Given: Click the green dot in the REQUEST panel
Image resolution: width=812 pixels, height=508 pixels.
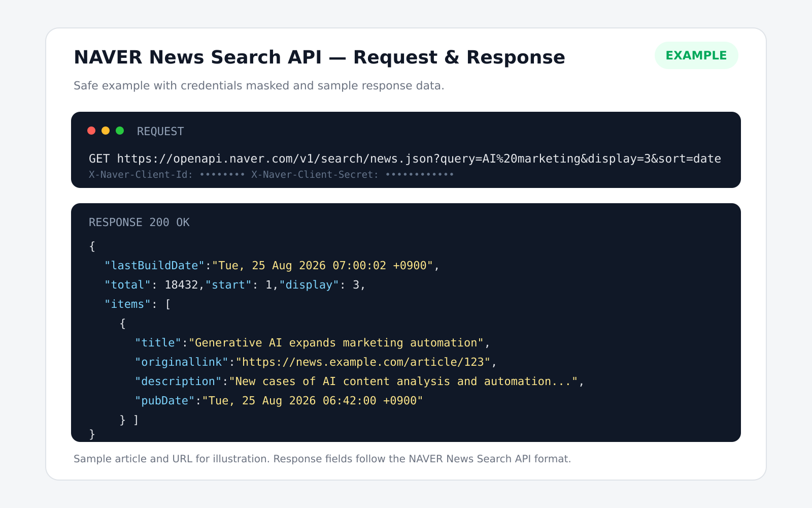Looking at the screenshot, I should pyautogui.click(x=120, y=131).
